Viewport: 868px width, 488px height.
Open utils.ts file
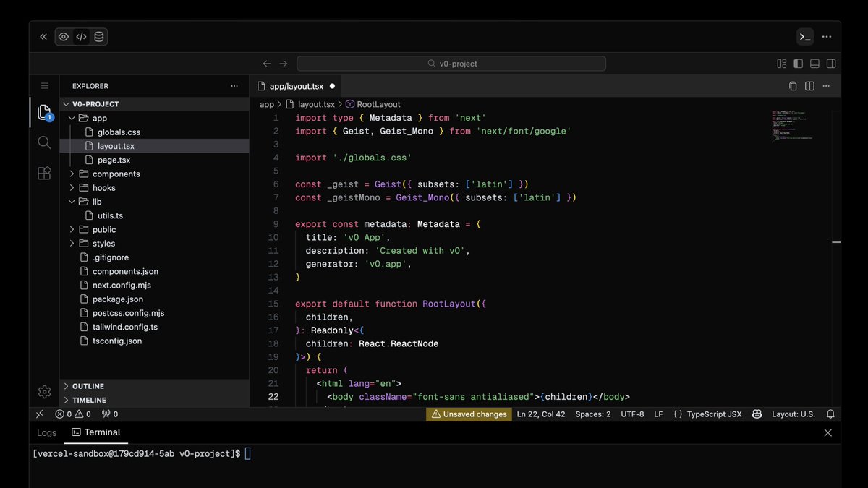[155, 215]
